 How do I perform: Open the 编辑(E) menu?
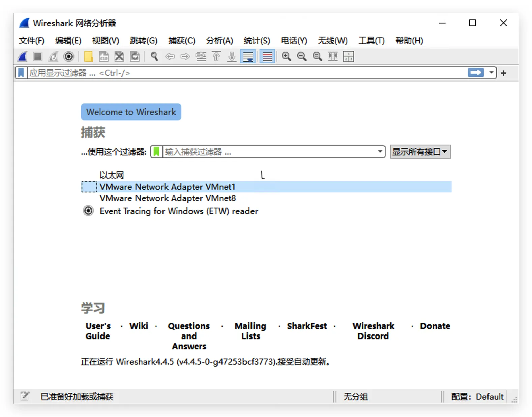pyautogui.click(x=68, y=41)
